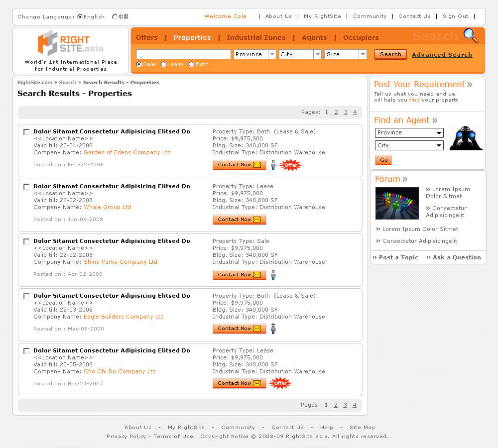Switch to the Industrial Zones tab
Image resolution: width=498 pixels, height=448 pixels.
pyautogui.click(x=256, y=37)
